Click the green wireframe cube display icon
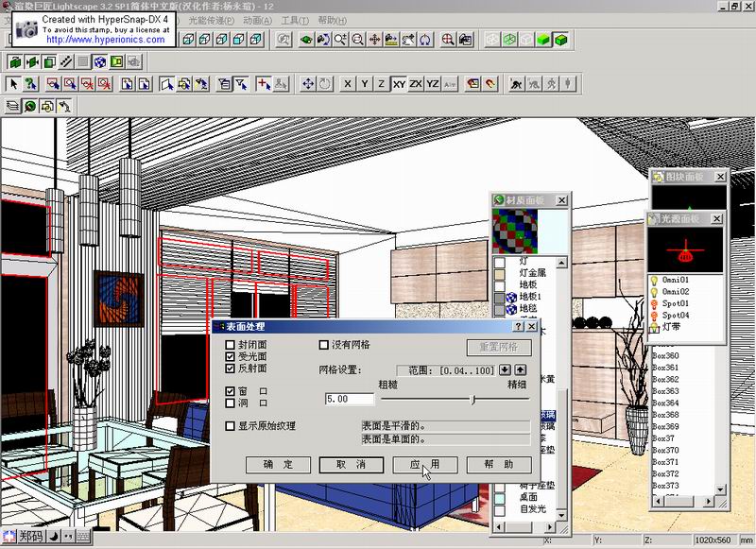This screenshot has height=549, width=756. [509, 40]
